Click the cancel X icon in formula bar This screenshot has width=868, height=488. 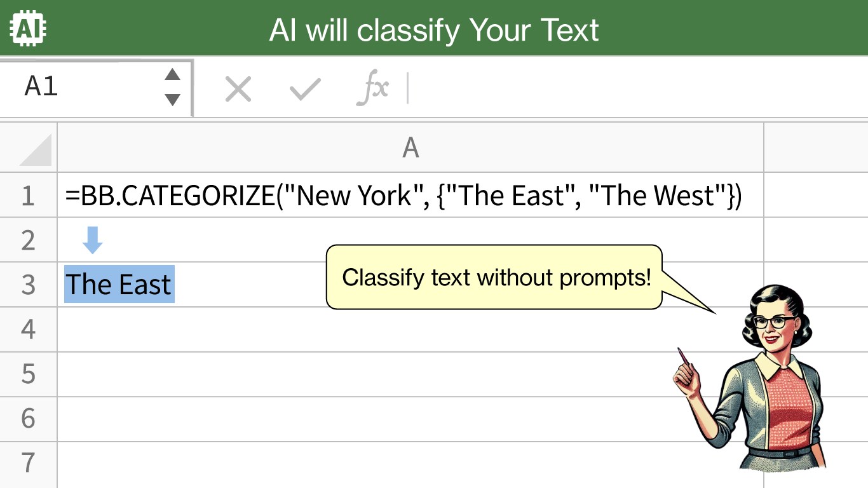click(238, 89)
